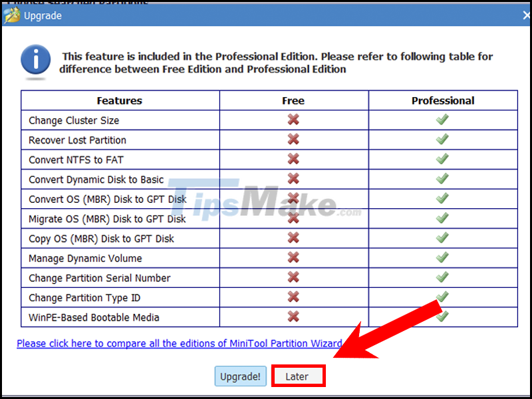Click the red X for Change Partition Type ID
This screenshot has width=532, height=399.
tap(293, 297)
